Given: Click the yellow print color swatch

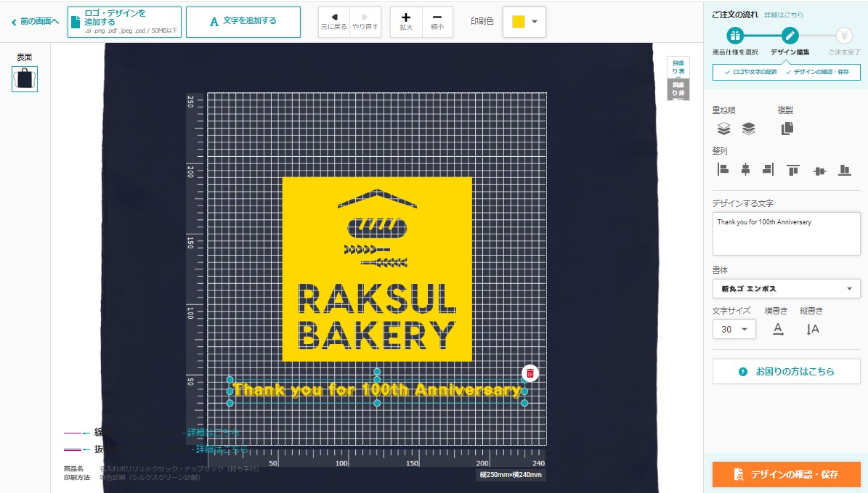Looking at the screenshot, I should (518, 22).
